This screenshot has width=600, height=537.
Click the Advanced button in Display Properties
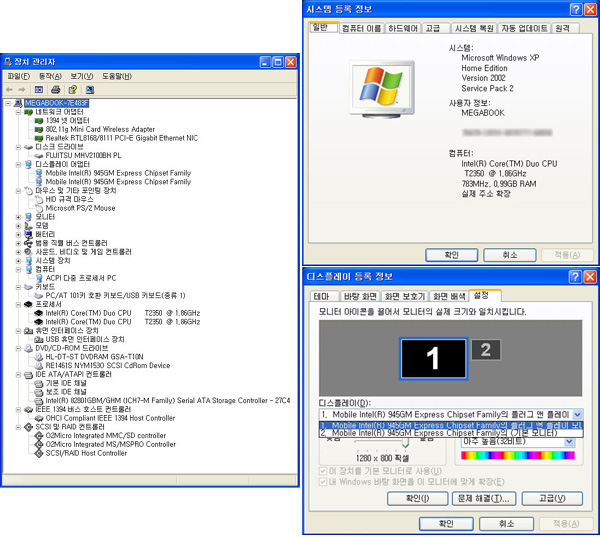pyautogui.click(x=552, y=498)
